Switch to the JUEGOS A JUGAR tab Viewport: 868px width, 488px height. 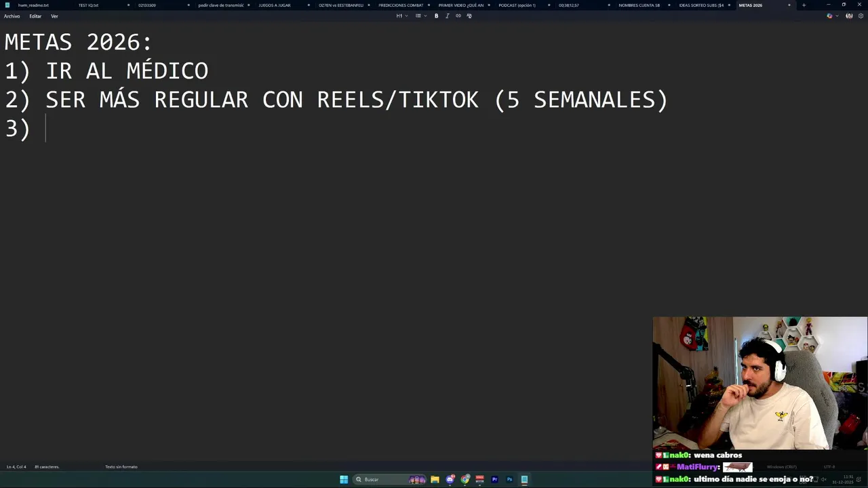click(275, 5)
